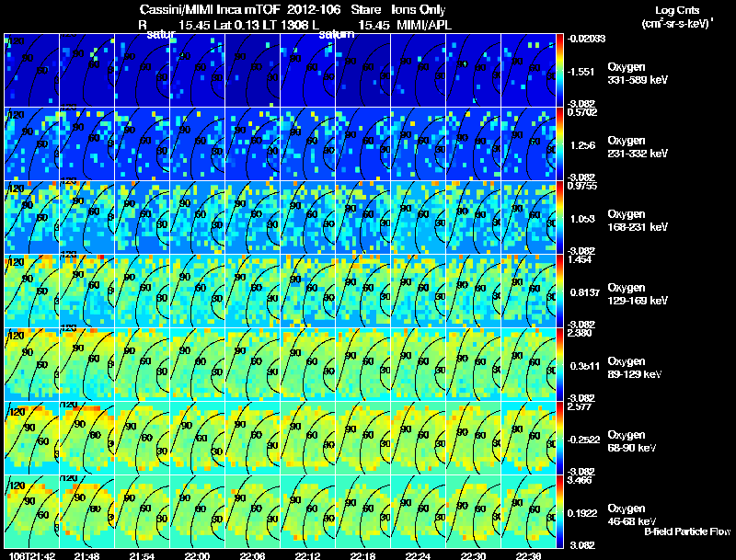Viewport: 736px width, 560px height.
Task: Click the 21:54 panel in the 129-169 keV row
Action: tap(143, 291)
